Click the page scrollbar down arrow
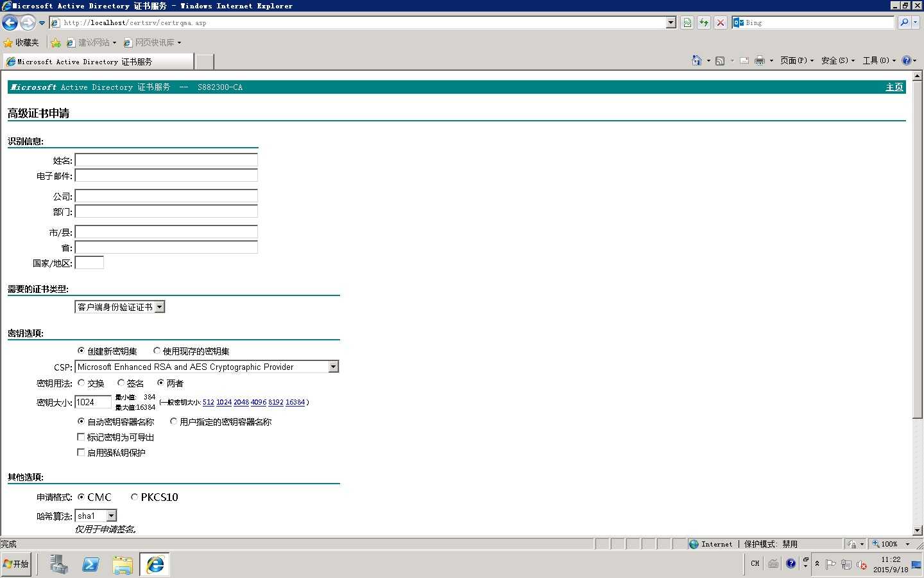 click(x=917, y=530)
